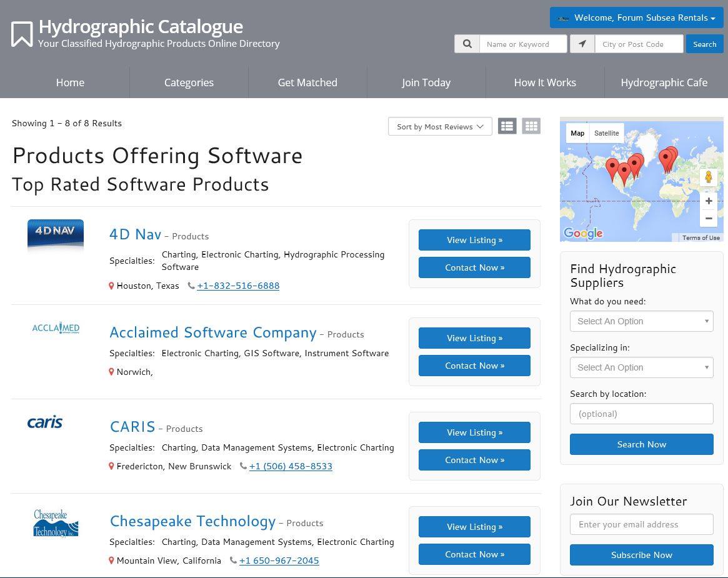Image resolution: width=728 pixels, height=578 pixels.
Task: Open the CARIS title link
Action: [x=132, y=426]
